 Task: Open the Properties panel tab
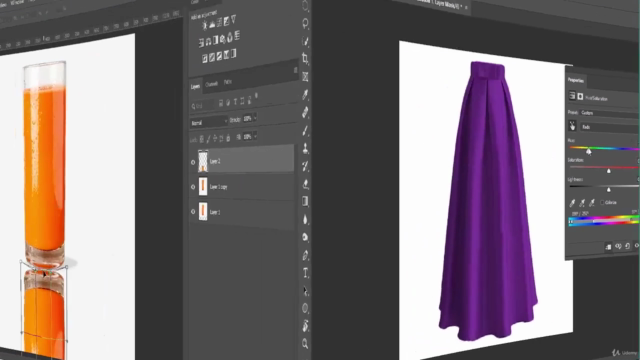tap(576, 80)
